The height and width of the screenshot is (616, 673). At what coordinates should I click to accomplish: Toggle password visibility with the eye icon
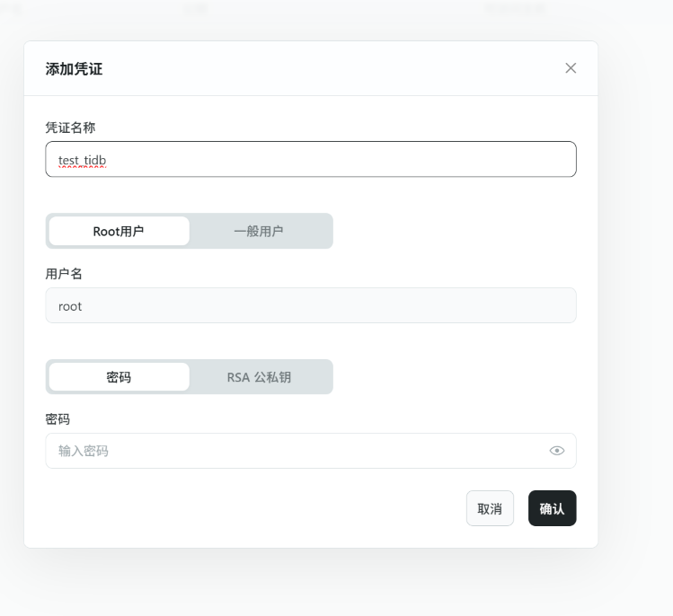[x=557, y=451]
